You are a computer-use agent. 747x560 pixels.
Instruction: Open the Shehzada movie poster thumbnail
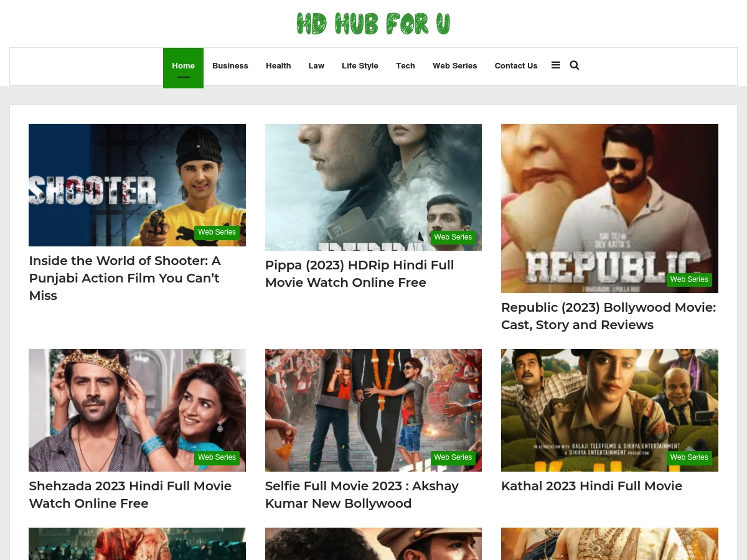137,410
